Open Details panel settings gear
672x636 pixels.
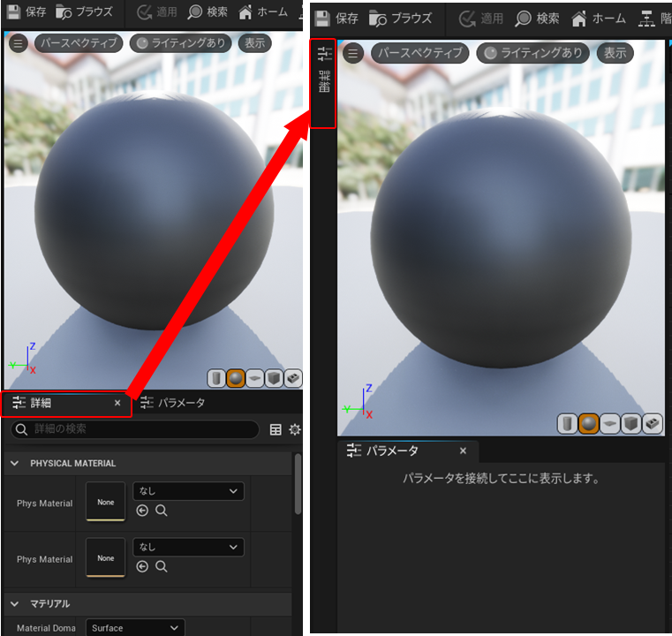(x=295, y=429)
